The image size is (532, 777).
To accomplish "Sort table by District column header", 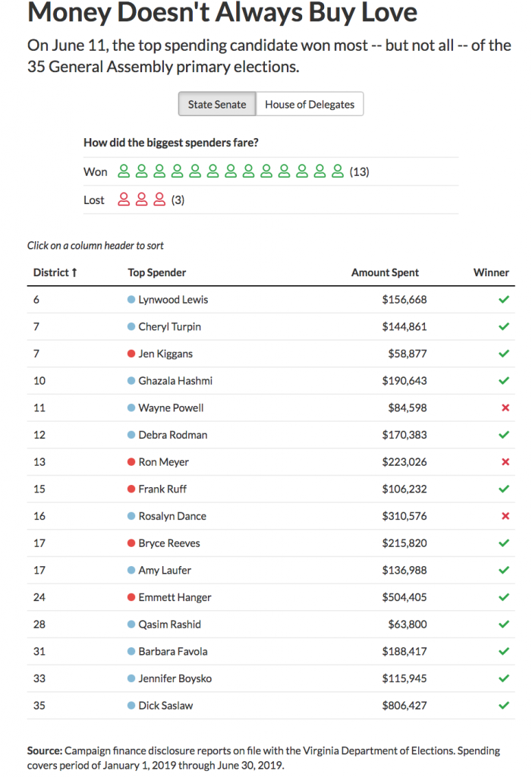I will pos(55,272).
